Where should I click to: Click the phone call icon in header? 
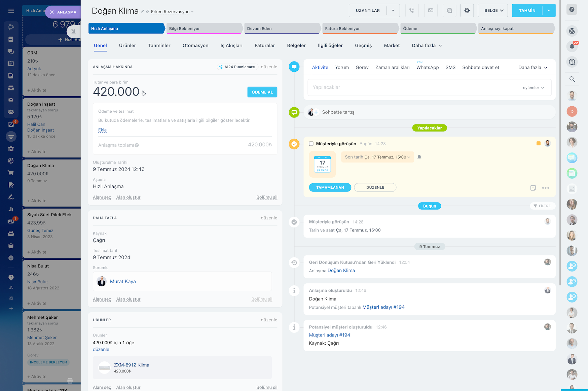point(412,10)
